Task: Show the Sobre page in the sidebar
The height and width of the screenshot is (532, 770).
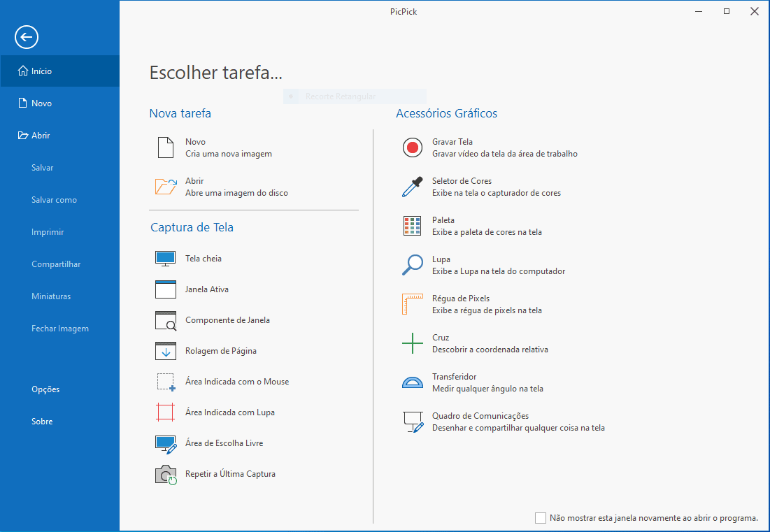Action: point(60,421)
